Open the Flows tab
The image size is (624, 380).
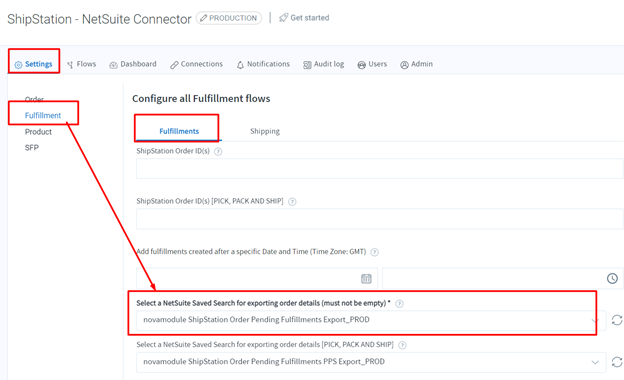[82, 64]
